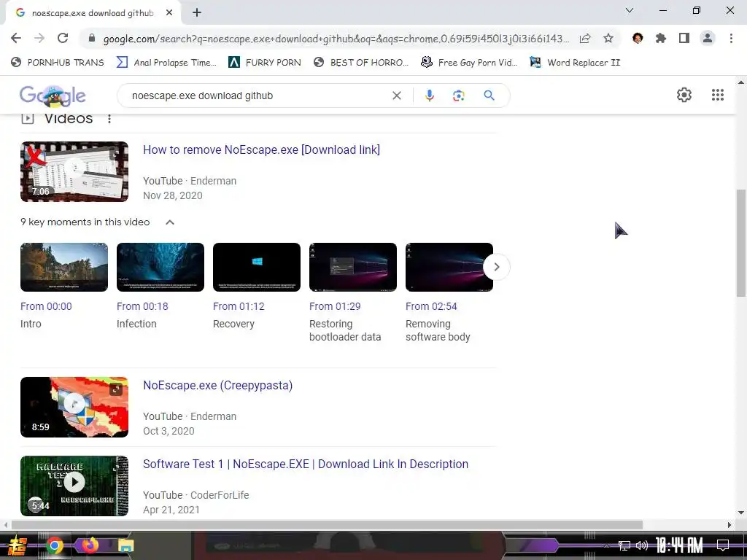Open the Google apps grid
The width and height of the screenshot is (747, 560).
(x=718, y=95)
